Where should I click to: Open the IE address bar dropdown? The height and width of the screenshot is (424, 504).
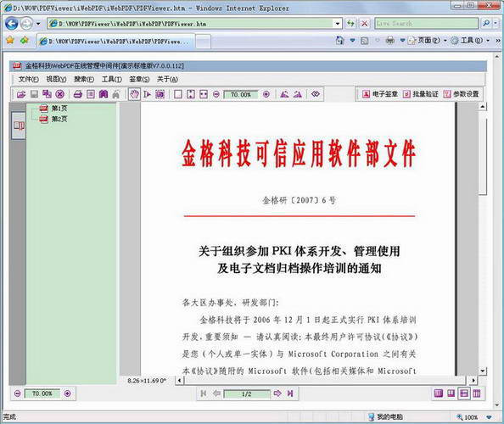pyautogui.click(x=337, y=24)
